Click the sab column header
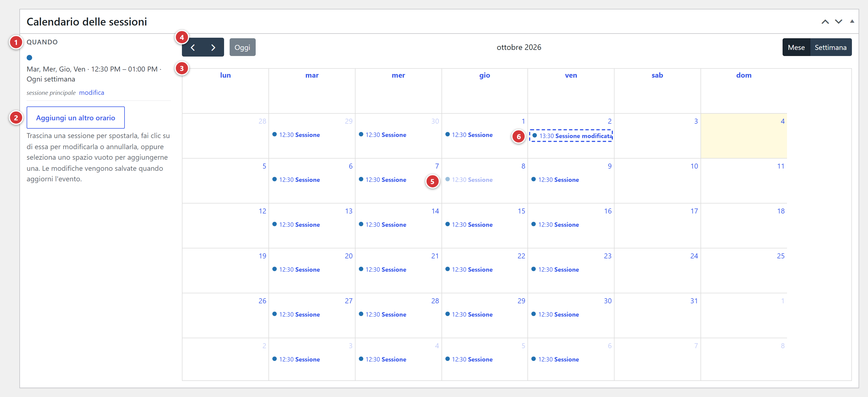This screenshot has height=397, width=868. [658, 75]
